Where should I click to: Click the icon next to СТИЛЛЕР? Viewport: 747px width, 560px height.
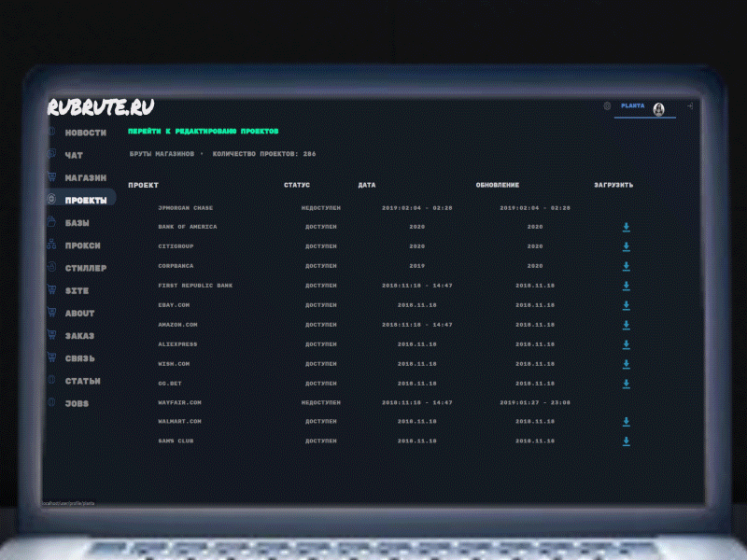coord(52,267)
